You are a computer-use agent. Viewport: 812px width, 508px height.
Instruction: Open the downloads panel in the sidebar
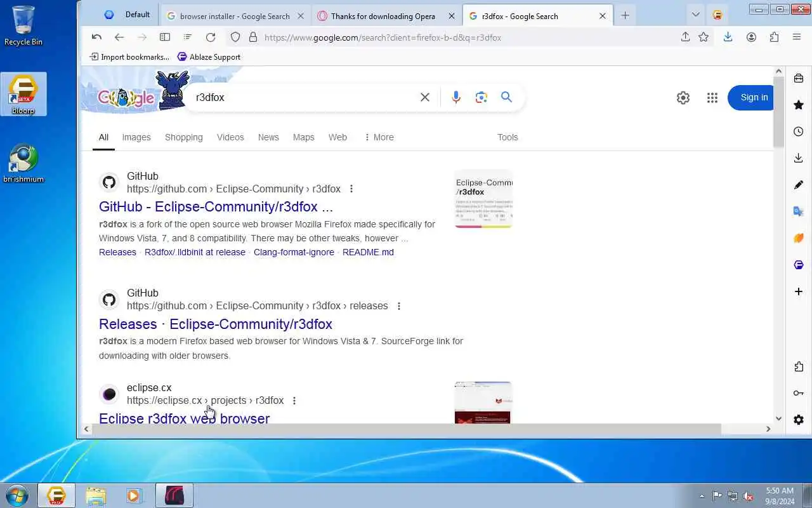pos(799,158)
